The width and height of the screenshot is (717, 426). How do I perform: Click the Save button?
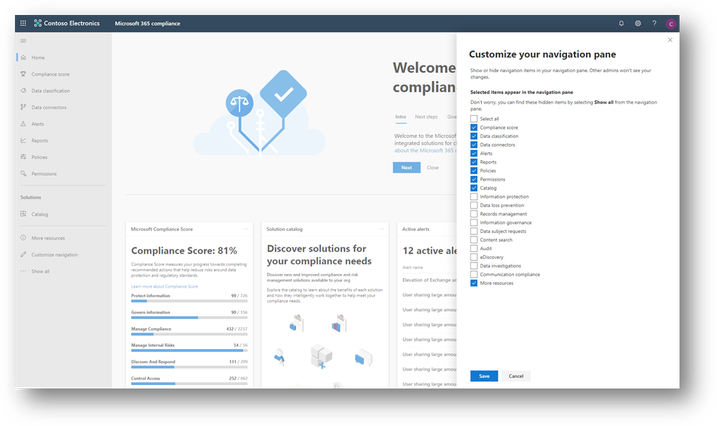[484, 376]
